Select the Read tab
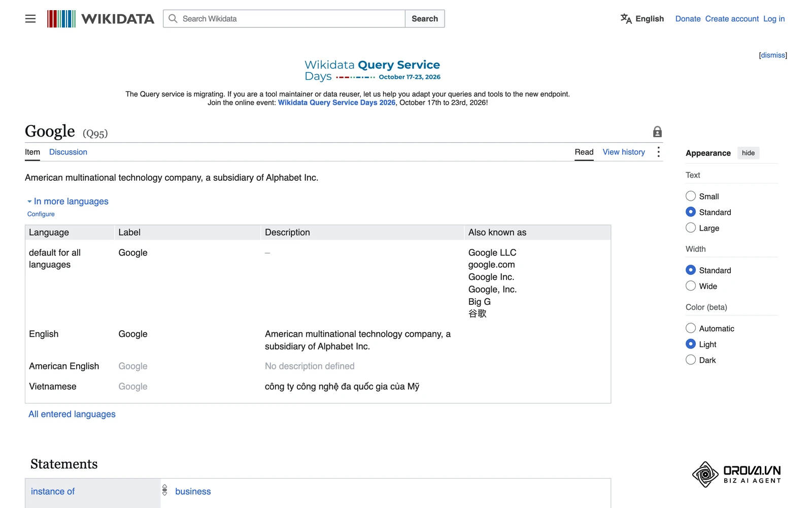The width and height of the screenshot is (812, 508). point(584,152)
